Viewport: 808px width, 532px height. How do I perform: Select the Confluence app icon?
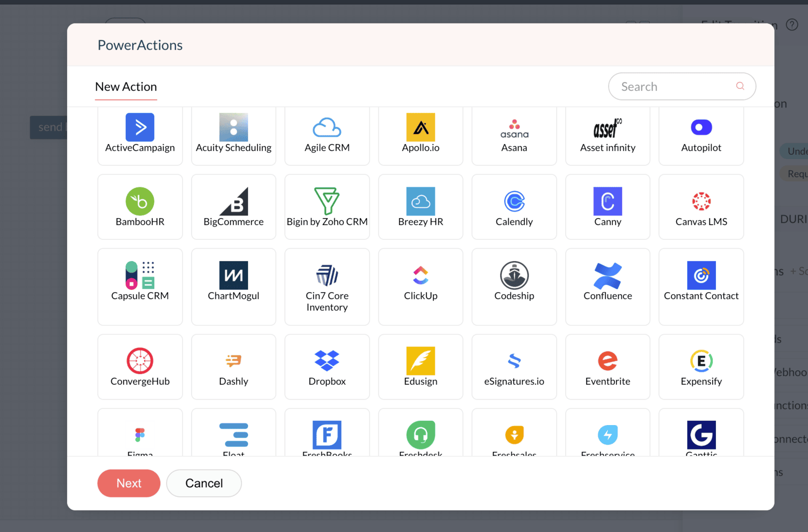point(608,275)
